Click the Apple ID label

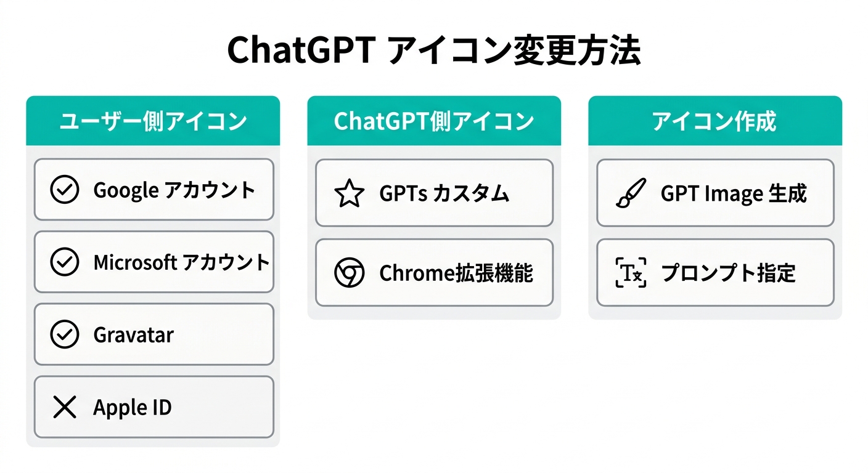[x=132, y=407]
